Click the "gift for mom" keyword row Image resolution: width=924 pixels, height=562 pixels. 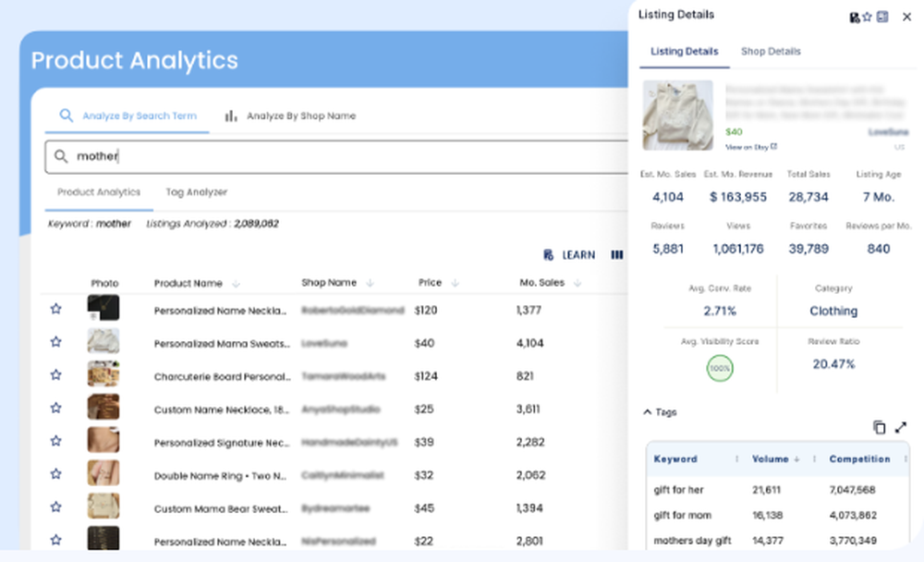(x=778, y=516)
